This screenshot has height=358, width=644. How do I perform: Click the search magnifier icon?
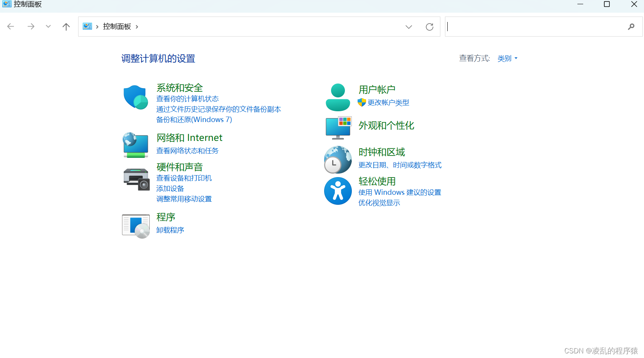point(631,27)
